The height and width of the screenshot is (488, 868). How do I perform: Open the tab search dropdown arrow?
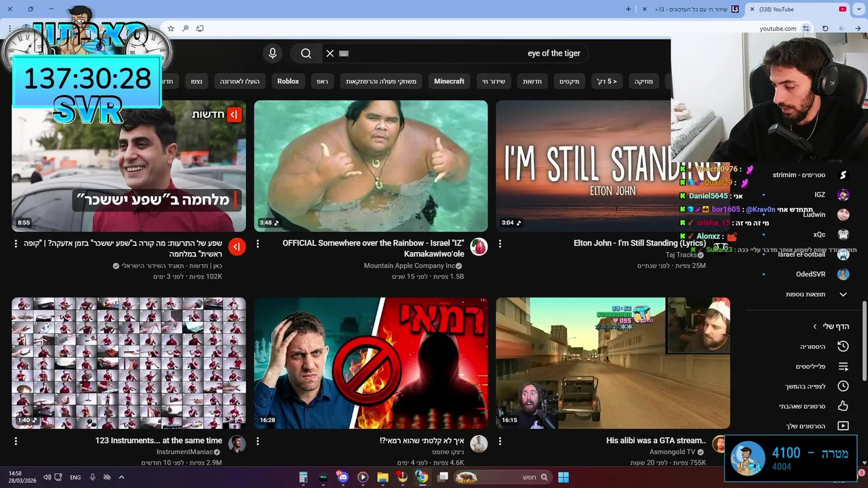[x=858, y=9]
